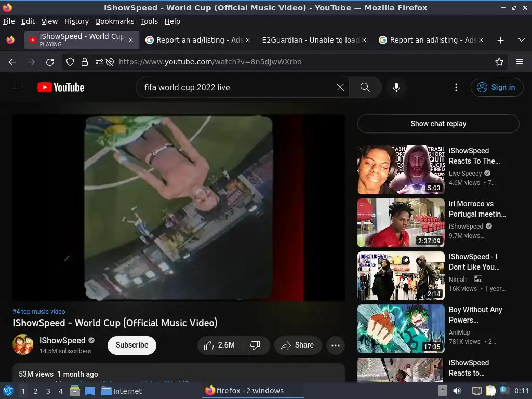Click the 0:11 taskbar clock
This screenshot has height=399, width=532.
tap(522, 391)
